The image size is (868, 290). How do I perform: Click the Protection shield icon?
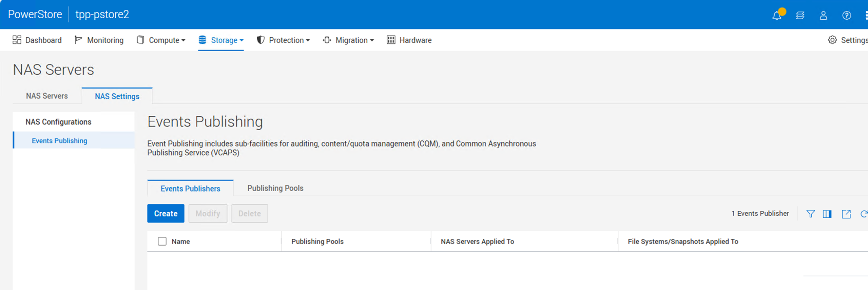tap(260, 40)
